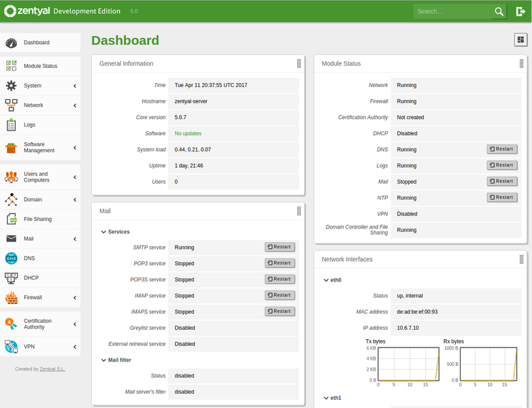Grab the General Information widget drag handle
The width and height of the screenshot is (532, 408).
299,63
